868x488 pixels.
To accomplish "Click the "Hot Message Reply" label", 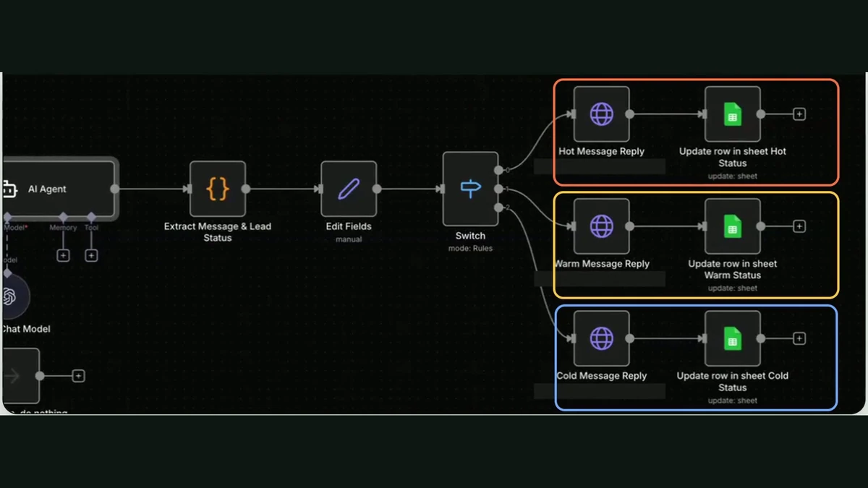I will 602,152.
